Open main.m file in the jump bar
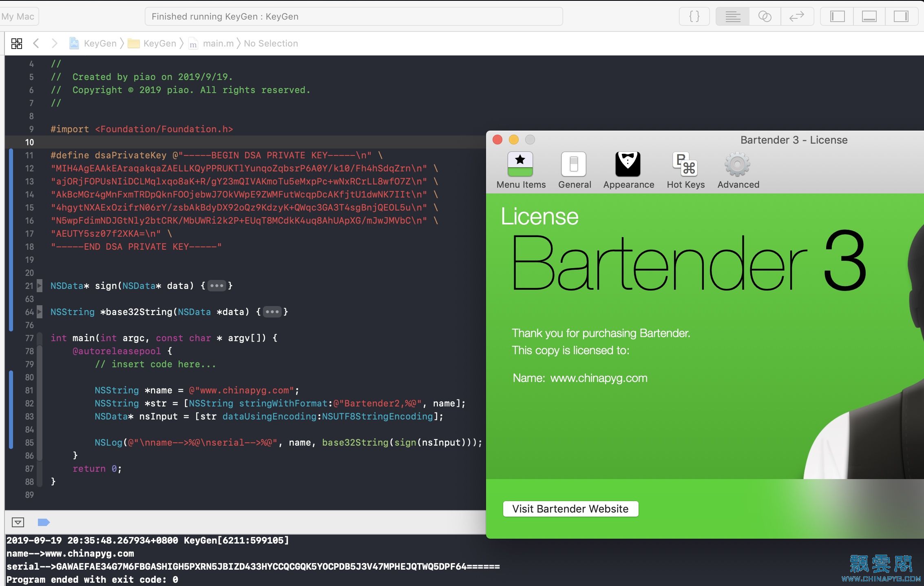The image size is (924, 586). [x=211, y=43]
